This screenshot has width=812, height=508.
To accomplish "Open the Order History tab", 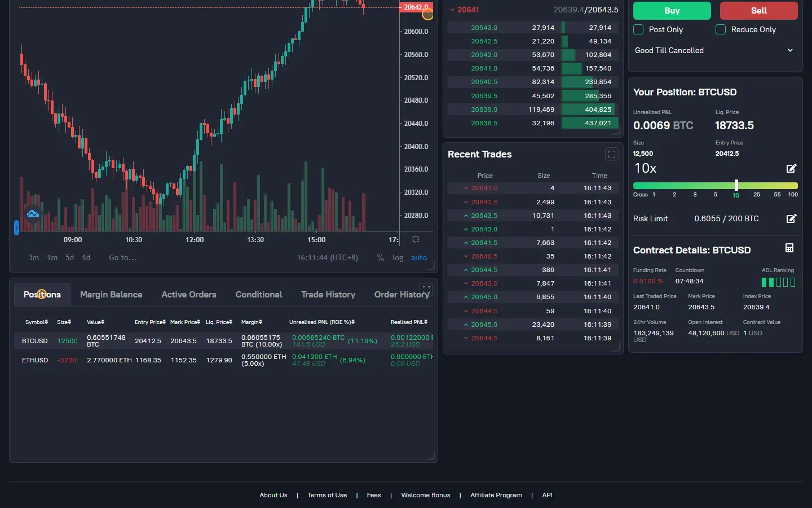I will (402, 295).
